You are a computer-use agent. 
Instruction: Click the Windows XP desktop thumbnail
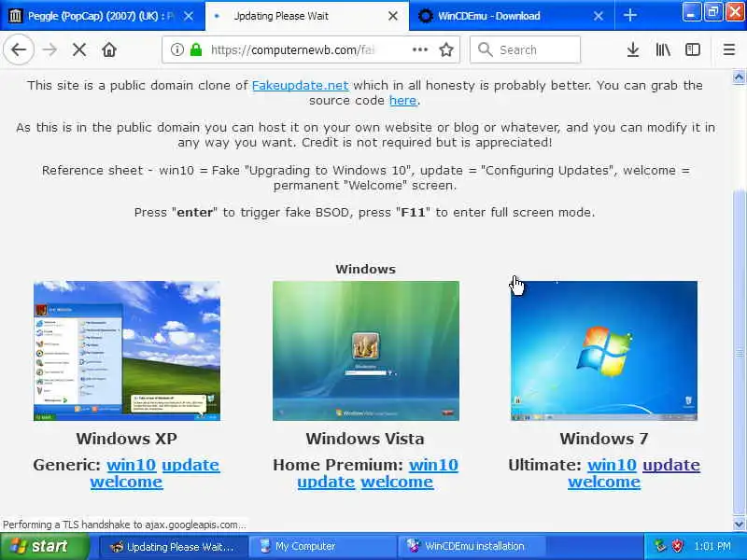coord(127,351)
